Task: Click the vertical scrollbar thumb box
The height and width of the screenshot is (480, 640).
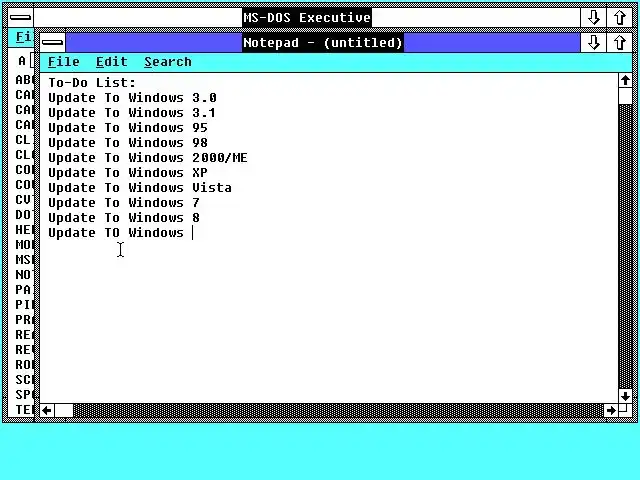Action: point(625,96)
